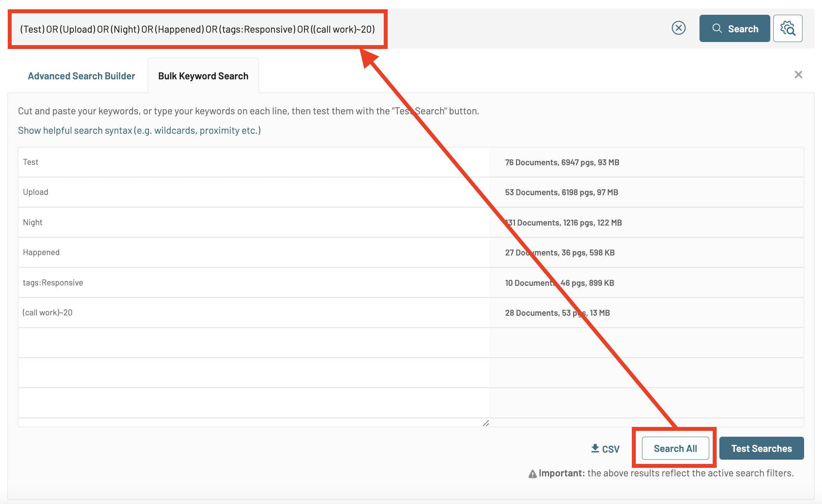This screenshot has height=504, width=822.
Task: Select the '(call work)~20' keyword line
Action: point(254,313)
